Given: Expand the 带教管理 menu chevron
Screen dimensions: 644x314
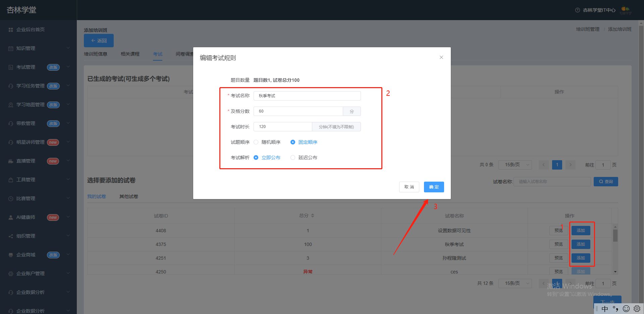Looking at the screenshot, I should (x=68, y=123).
